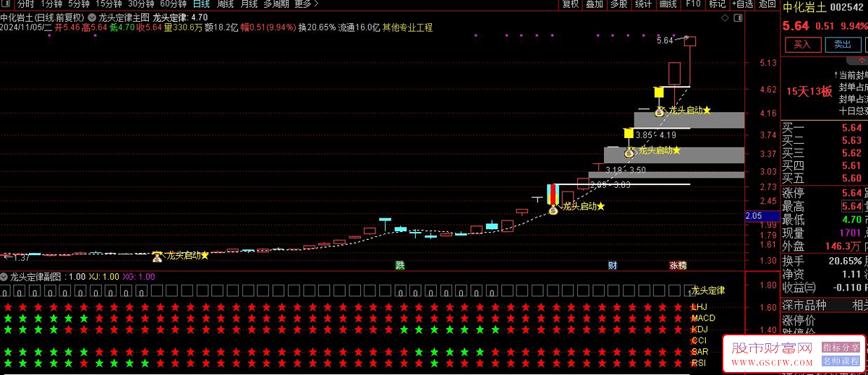Click the 买一 price 5.64
This screenshot has width=868, height=375.
[x=851, y=128]
